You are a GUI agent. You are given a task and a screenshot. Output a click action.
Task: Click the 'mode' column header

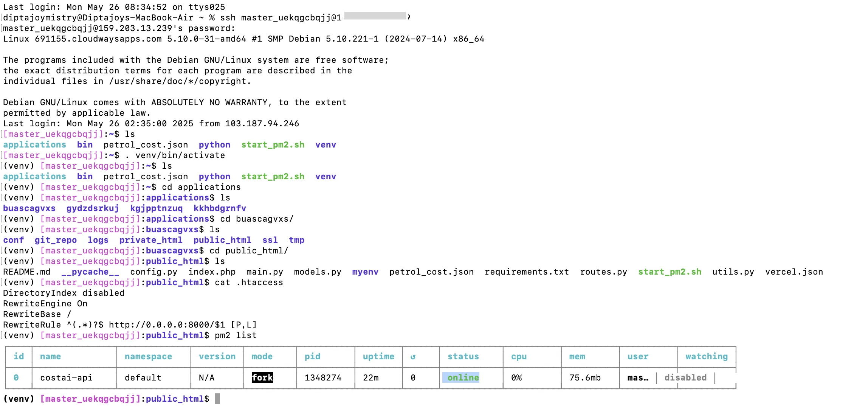(262, 357)
